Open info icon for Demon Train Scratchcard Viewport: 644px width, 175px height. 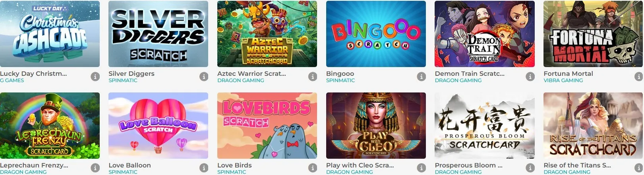tap(530, 77)
